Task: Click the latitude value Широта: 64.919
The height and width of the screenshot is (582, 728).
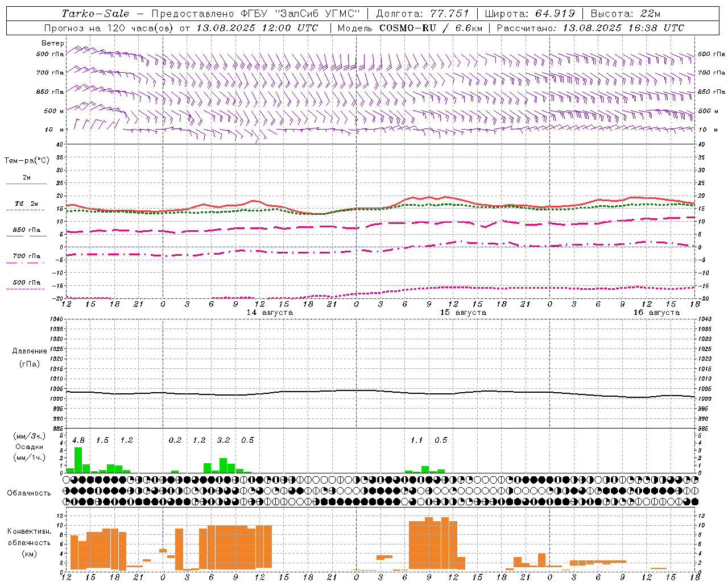Action: 530,14
